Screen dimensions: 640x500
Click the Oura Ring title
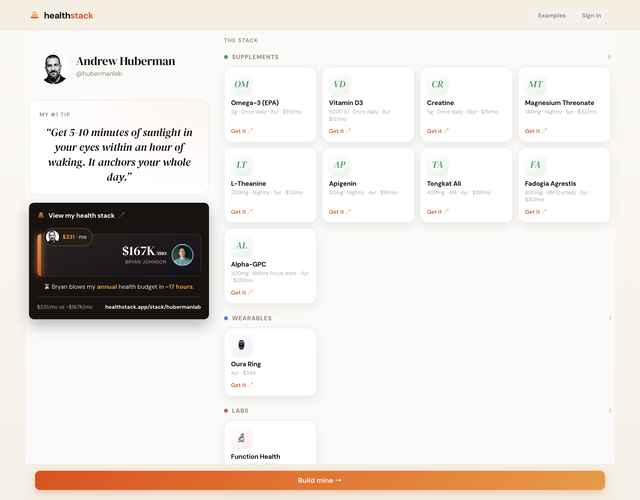point(246,364)
